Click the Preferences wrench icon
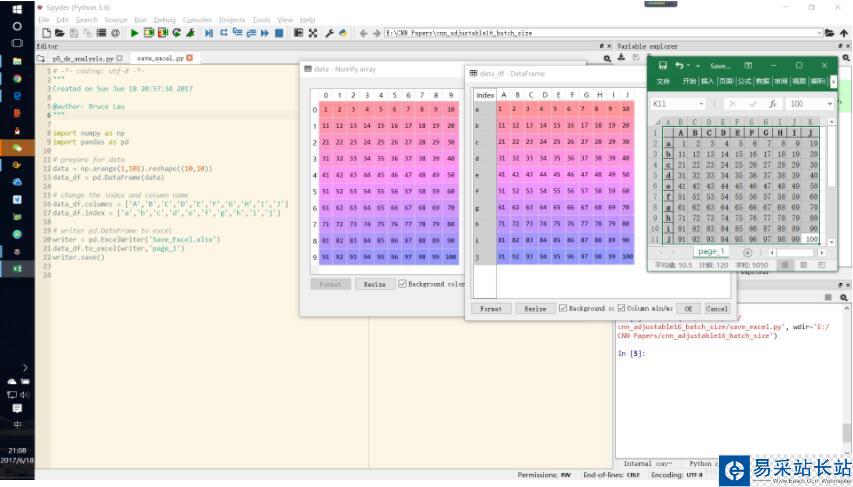 328,33
